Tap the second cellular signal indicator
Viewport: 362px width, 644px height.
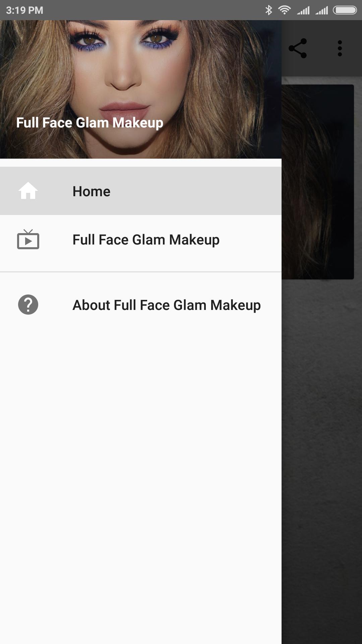(x=322, y=10)
